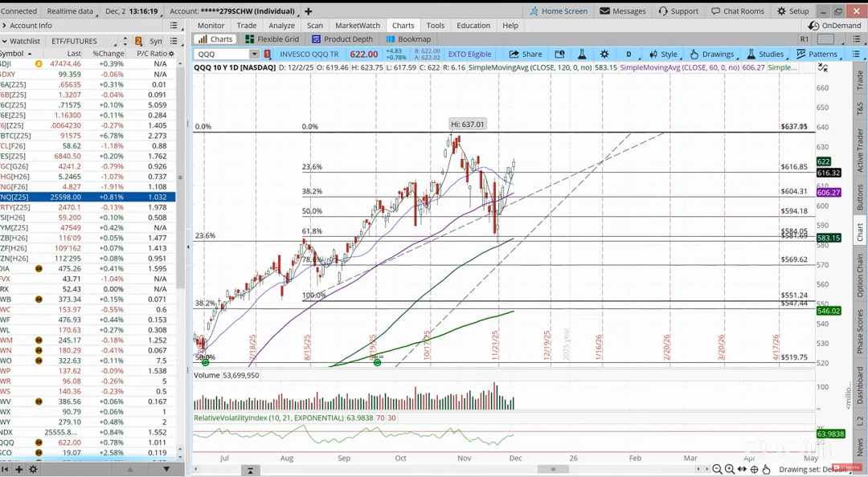
Task: Click the beaker (thinkLog) icon beside Share
Action: 582,55
